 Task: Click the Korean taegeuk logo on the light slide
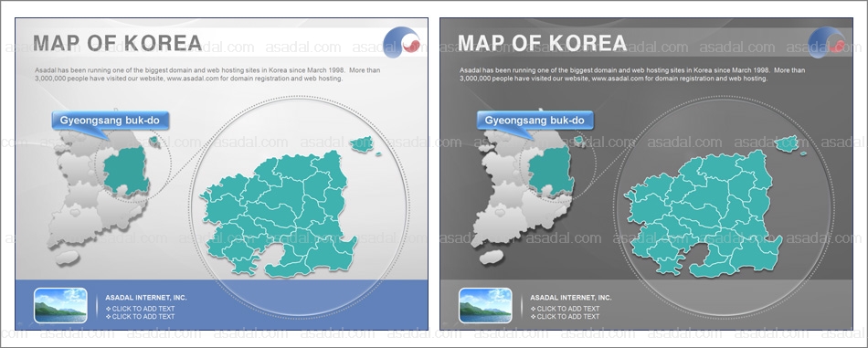pyautogui.click(x=402, y=42)
